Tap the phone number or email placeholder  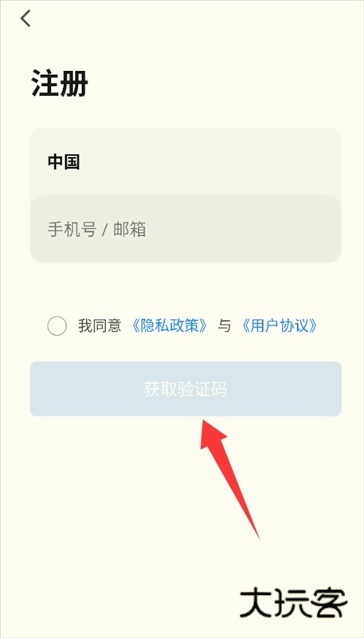(x=96, y=230)
